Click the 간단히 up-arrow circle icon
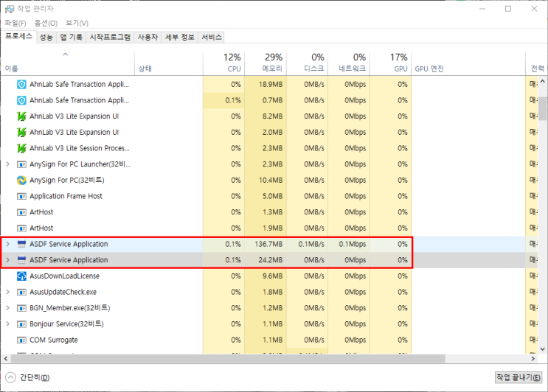This screenshot has width=548, height=392. click(x=10, y=377)
